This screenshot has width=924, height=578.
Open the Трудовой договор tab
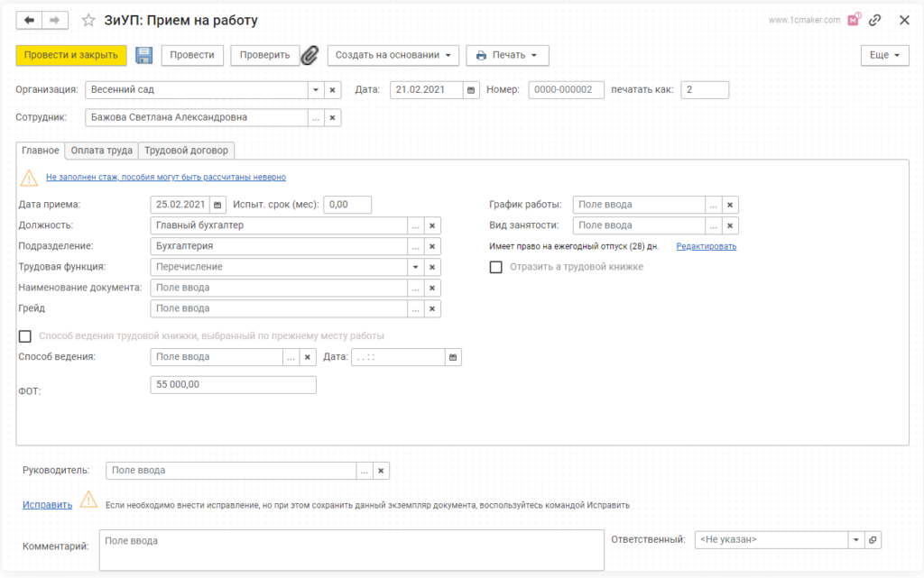(x=186, y=151)
